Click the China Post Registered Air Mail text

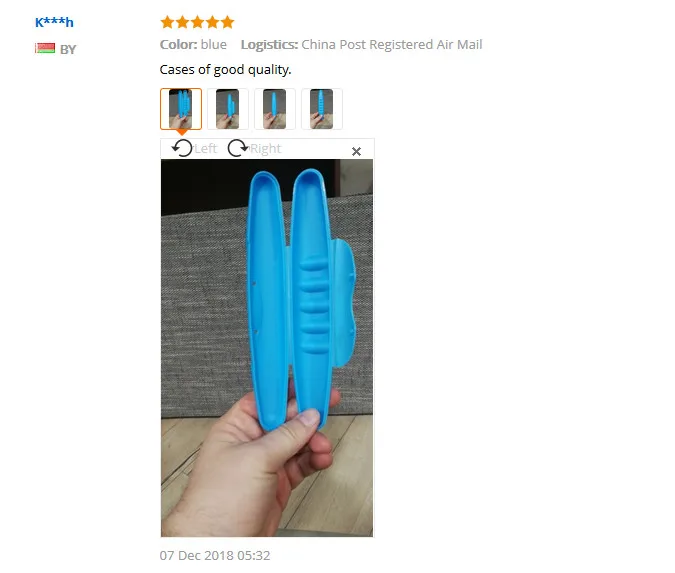click(x=392, y=44)
